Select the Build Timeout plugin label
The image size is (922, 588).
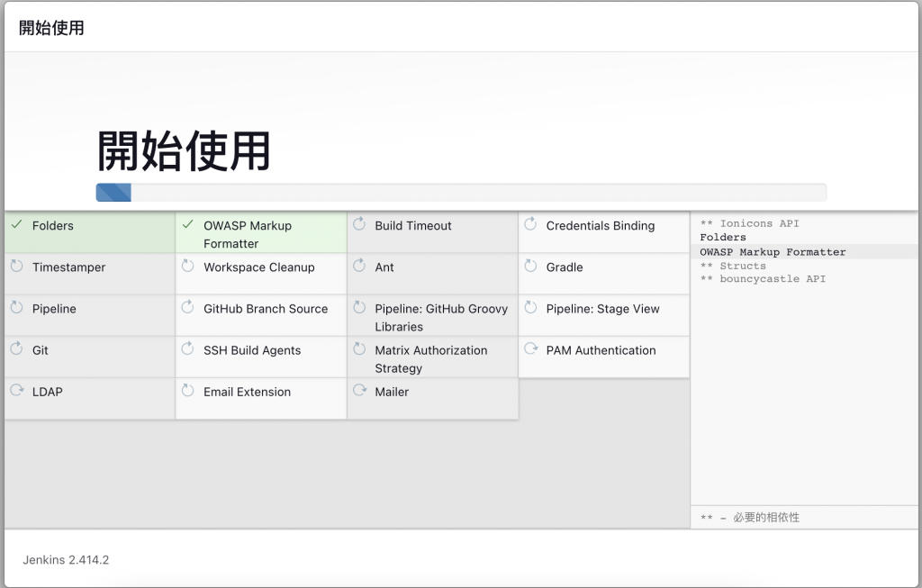coord(413,226)
